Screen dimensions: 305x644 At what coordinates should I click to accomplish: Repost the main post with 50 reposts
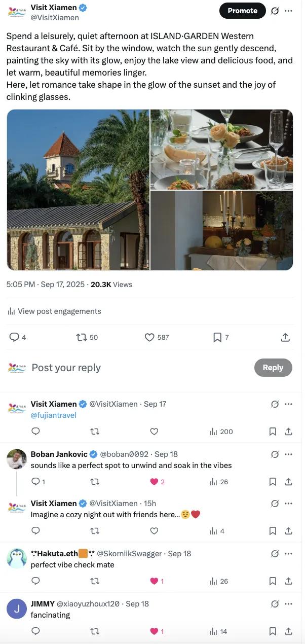point(82,337)
